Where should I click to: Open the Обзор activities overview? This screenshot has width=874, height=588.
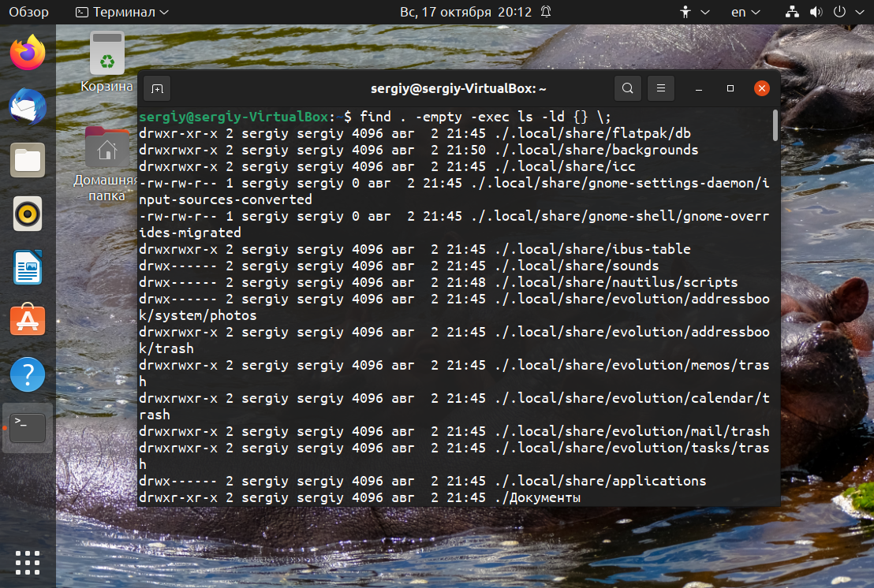29,12
